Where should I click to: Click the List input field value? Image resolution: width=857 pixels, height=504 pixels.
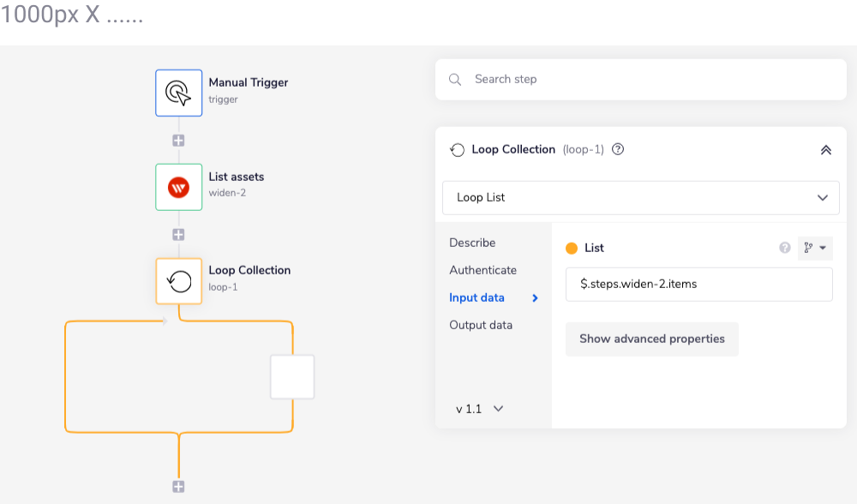(x=698, y=285)
